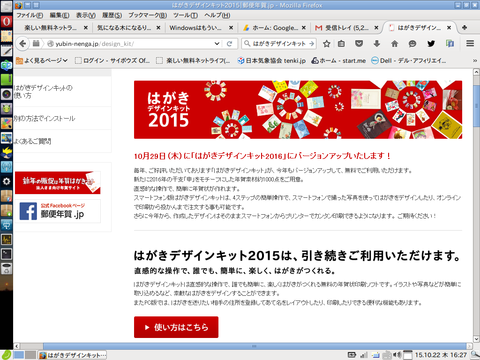Click the 使い方はこちら red button
This screenshot has width=480, height=360.
coord(176,327)
